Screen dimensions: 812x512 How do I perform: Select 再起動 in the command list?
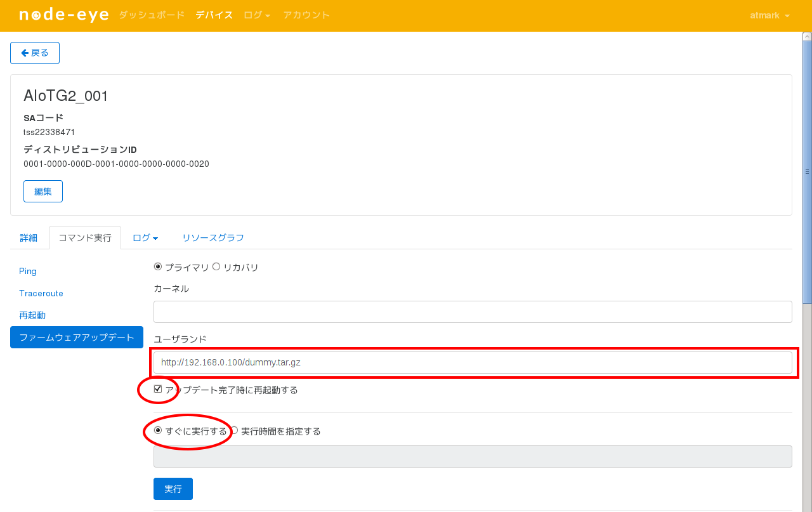[32, 315]
